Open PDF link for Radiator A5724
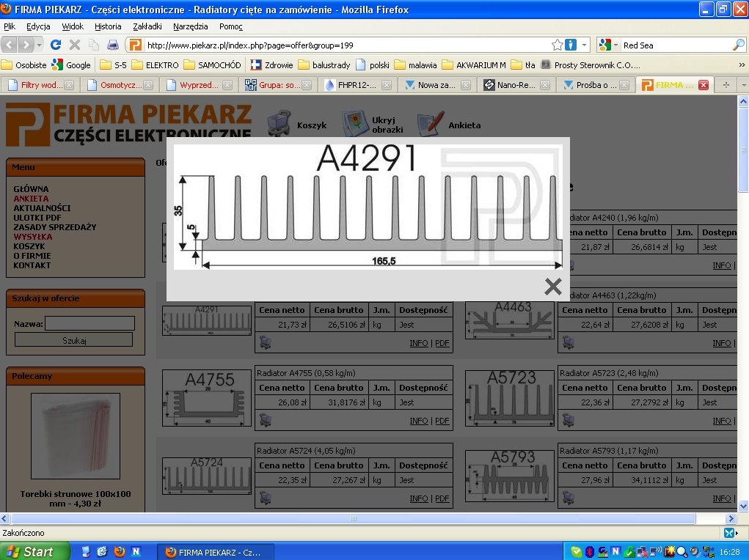 tap(442, 498)
